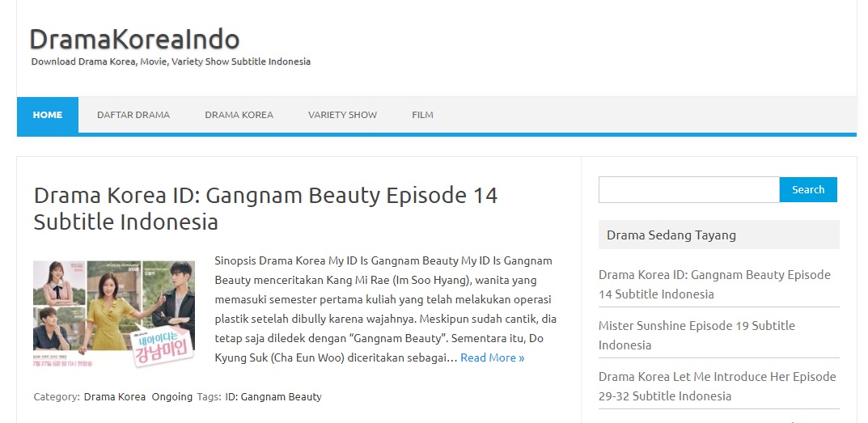This screenshot has height=423, width=868.
Task: Open the FILM menu item
Action: [422, 115]
